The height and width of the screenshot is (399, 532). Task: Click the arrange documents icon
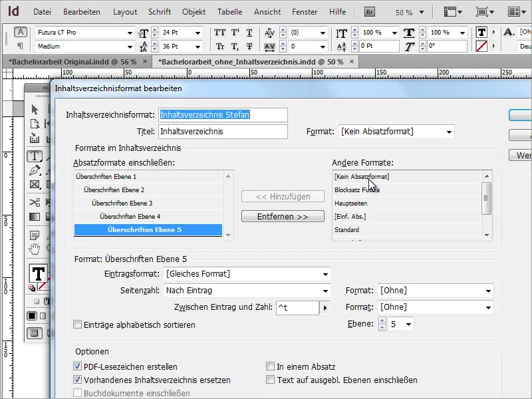click(x=517, y=12)
